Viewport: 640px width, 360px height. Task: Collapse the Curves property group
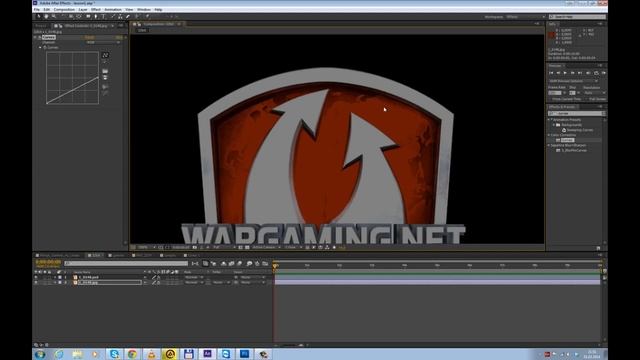[x=40, y=47]
